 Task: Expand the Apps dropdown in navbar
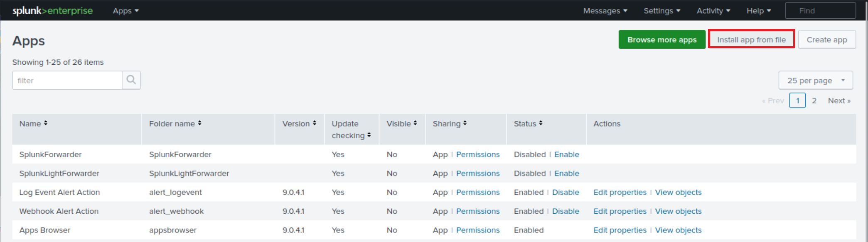[x=125, y=11]
